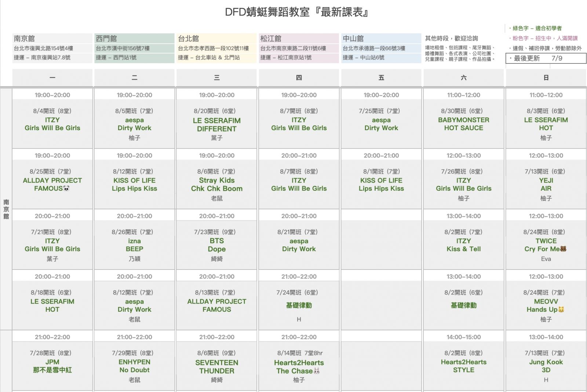587x392 pixels.
Task: Click 14:00–15:00 Saturday time slot
Action: [464, 337]
